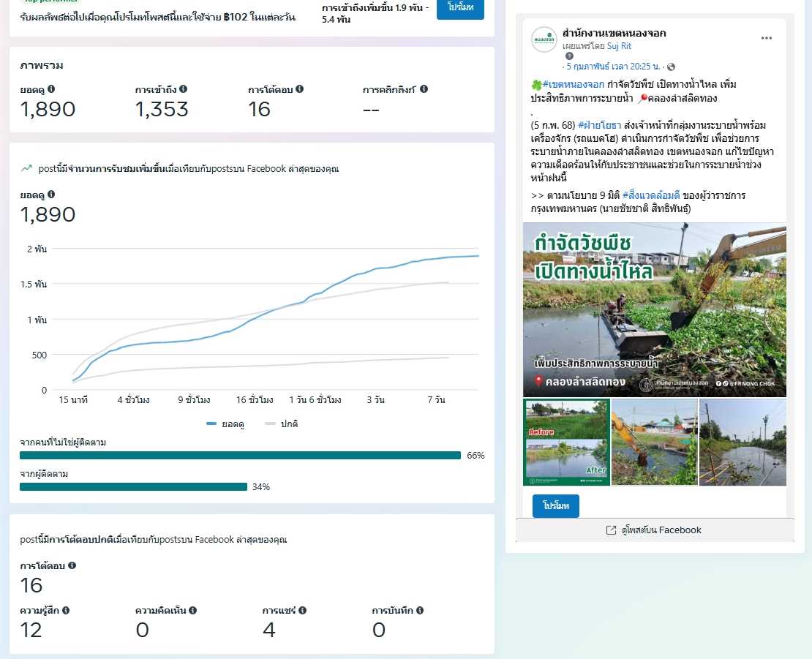The width and height of the screenshot is (812, 659).
Task: Click the shares count 4
Action: pos(269,630)
